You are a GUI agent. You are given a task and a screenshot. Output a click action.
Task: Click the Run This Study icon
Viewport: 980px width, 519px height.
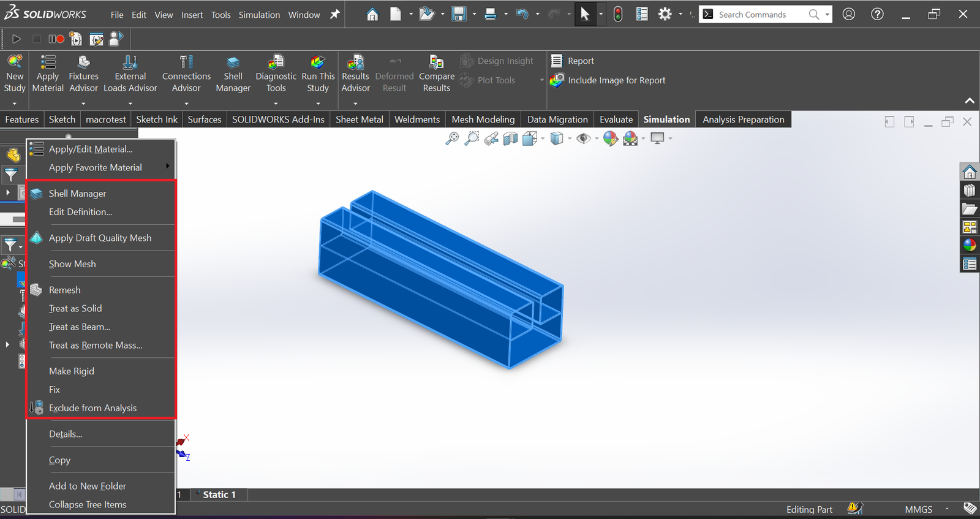click(318, 63)
